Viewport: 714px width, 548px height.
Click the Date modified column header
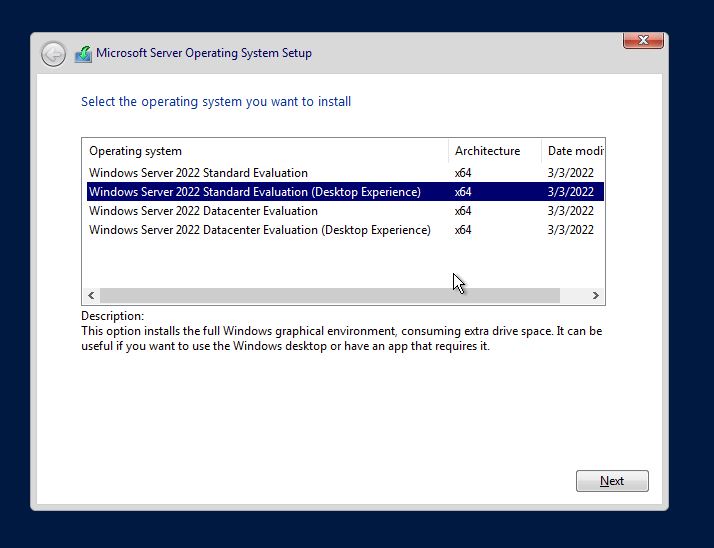(x=574, y=151)
